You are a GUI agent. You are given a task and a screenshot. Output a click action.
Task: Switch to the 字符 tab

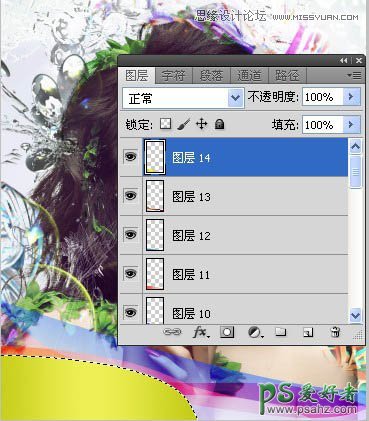click(174, 76)
